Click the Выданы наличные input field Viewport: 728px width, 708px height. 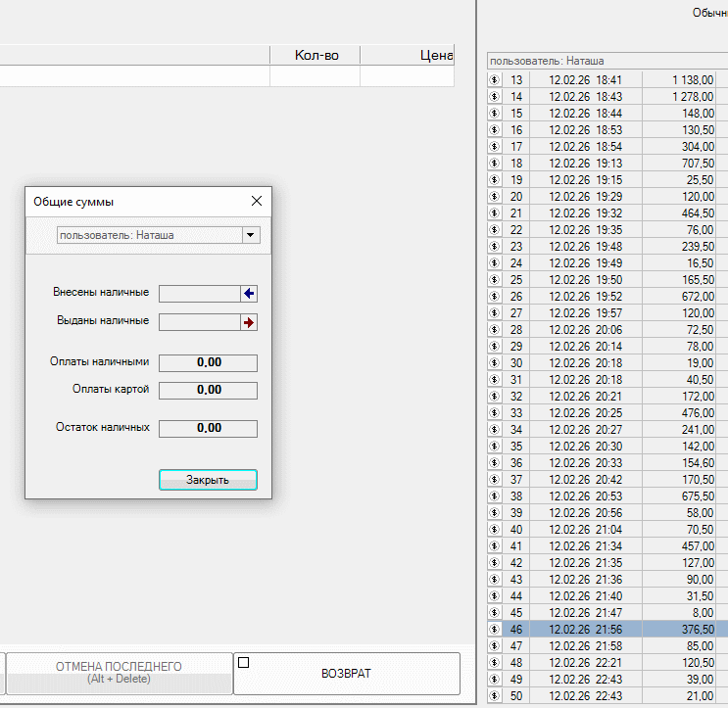pyautogui.click(x=199, y=322)
